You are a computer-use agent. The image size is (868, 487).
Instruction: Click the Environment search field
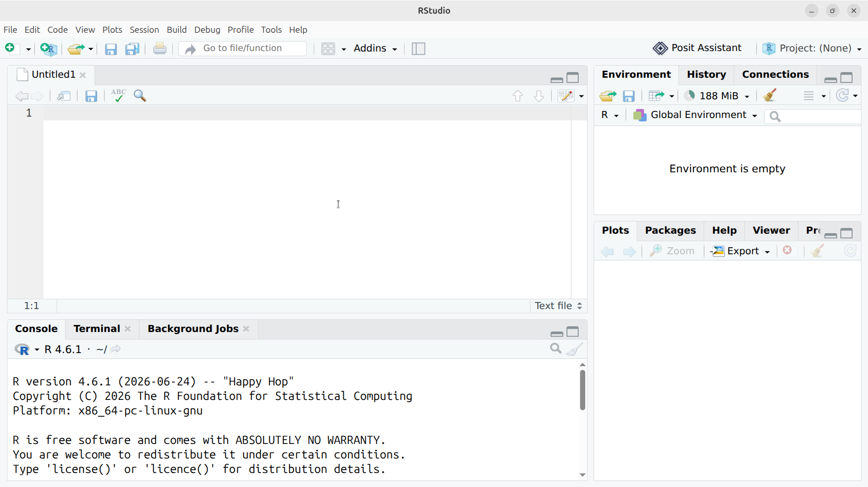click(x=813, y=116)
